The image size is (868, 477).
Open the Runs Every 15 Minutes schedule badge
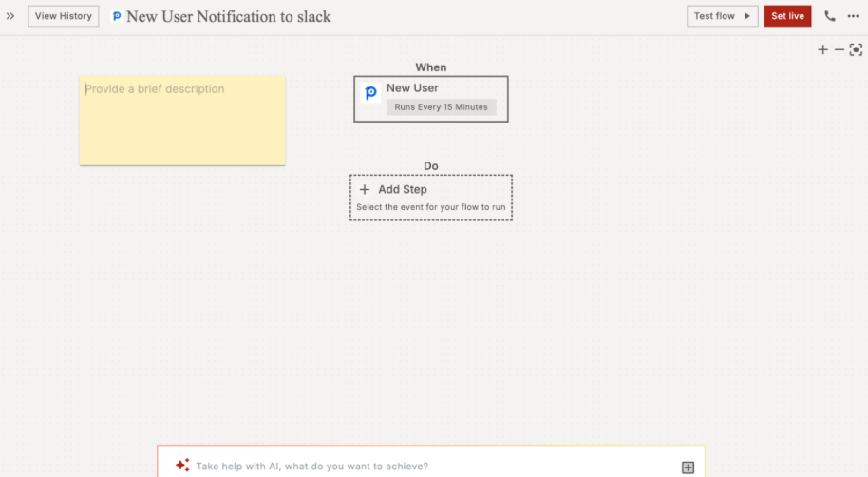(x=441, y=107)
